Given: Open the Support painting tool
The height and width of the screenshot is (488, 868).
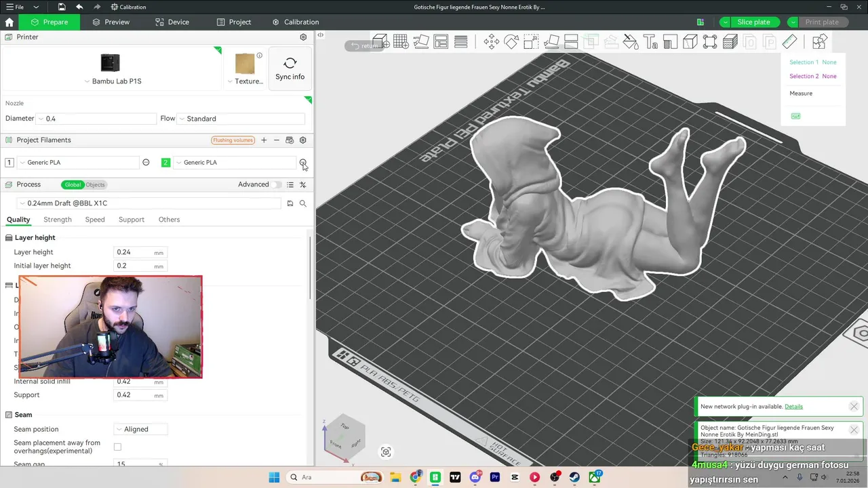Looking at the screenshot, I should 670,42.
